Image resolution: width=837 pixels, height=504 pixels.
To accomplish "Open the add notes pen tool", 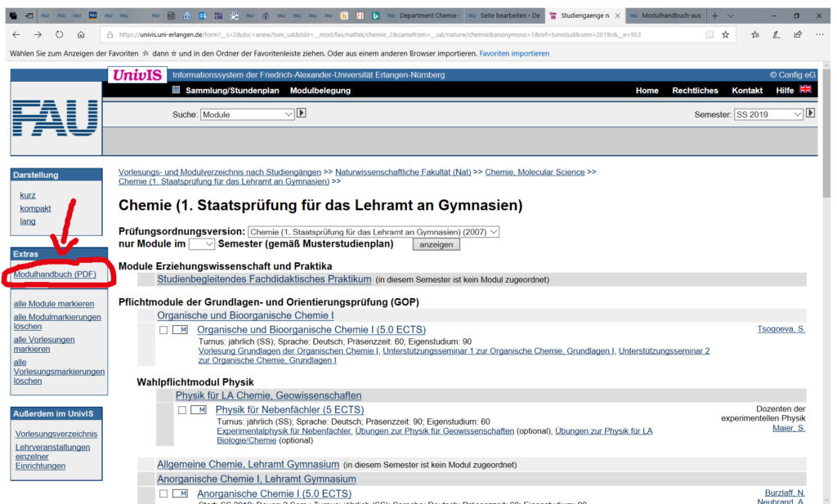I will (777, 34).
